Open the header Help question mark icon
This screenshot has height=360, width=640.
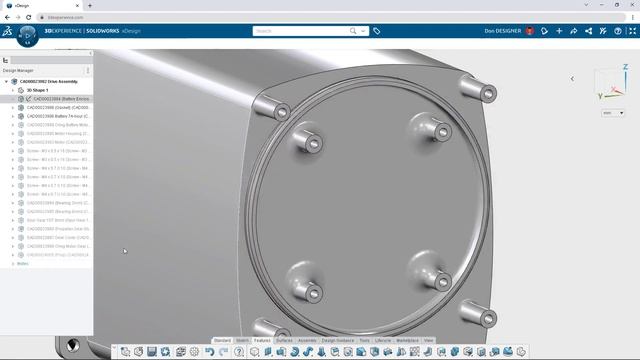pos(618,31)
